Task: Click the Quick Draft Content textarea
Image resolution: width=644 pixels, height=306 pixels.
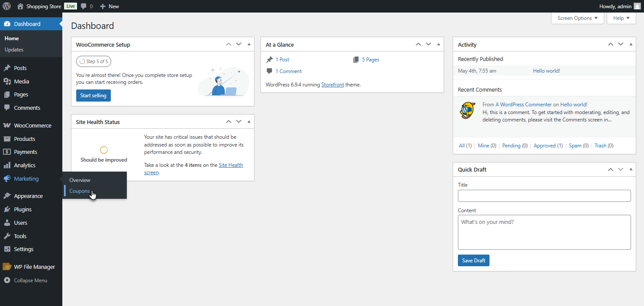Action: [544, 232]
